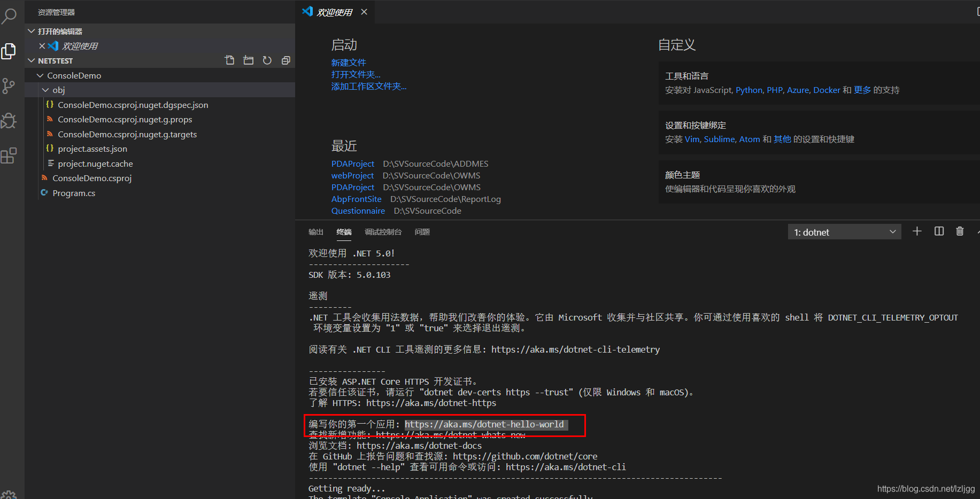Close the 欢迎使用 editor tab
980x499 pixels.
pyautogui.click(x=364, y=12)
